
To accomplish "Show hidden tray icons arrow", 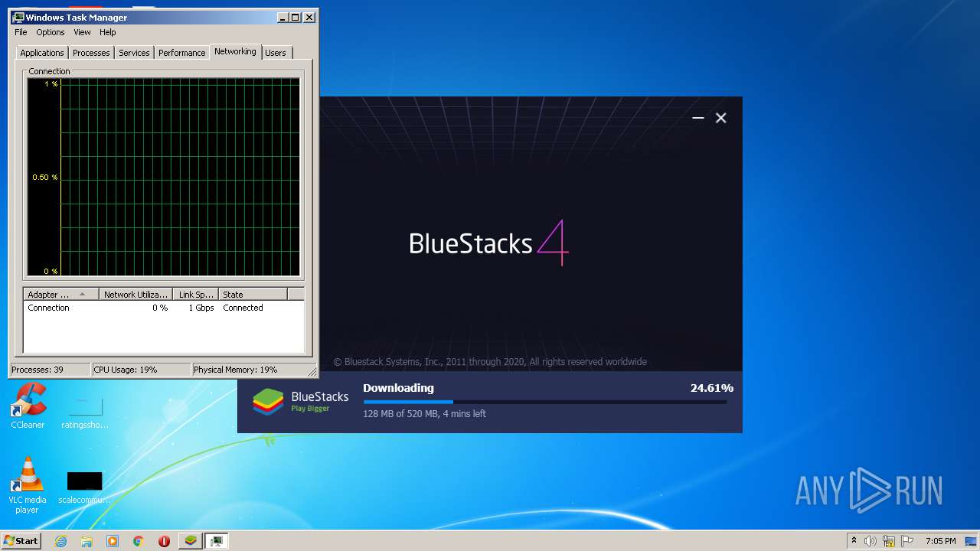I will [x=854, y=541].
